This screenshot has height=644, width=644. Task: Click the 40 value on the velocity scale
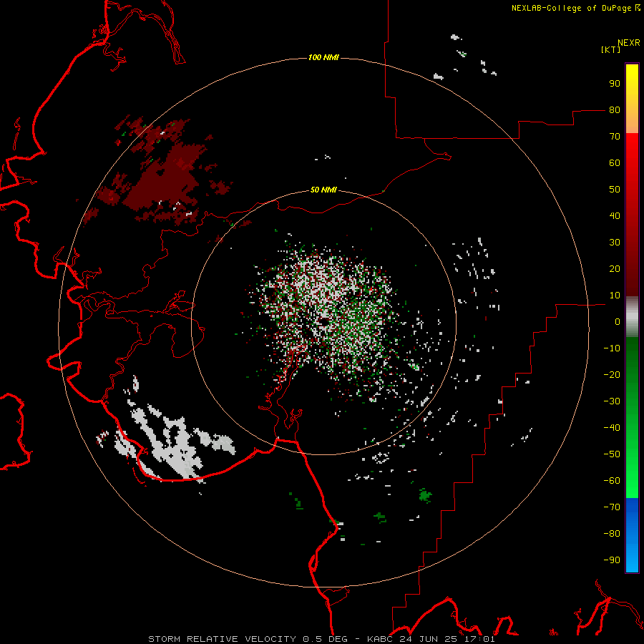615,216
